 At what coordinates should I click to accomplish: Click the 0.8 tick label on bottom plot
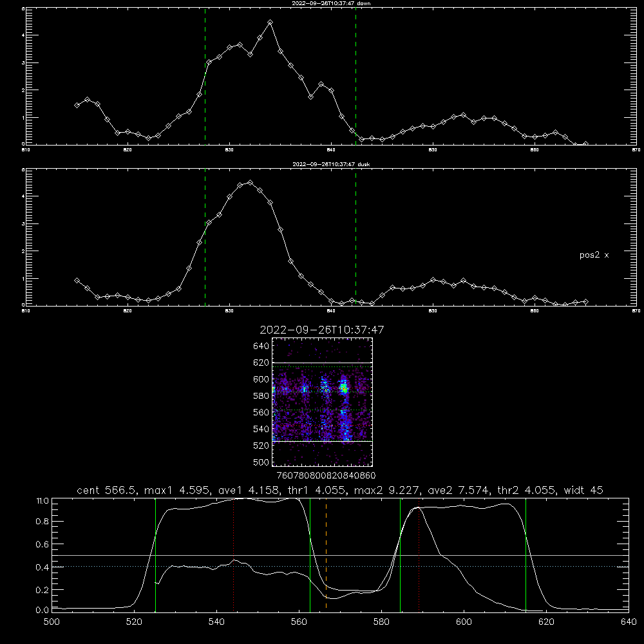pos(42,522)
